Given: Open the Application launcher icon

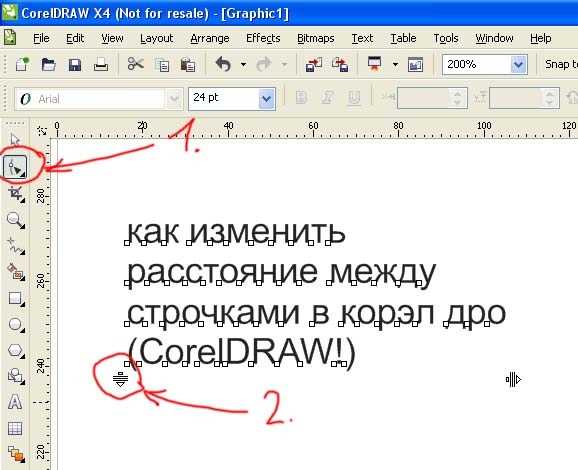Looking at the screenshot, I should point(375,64).
